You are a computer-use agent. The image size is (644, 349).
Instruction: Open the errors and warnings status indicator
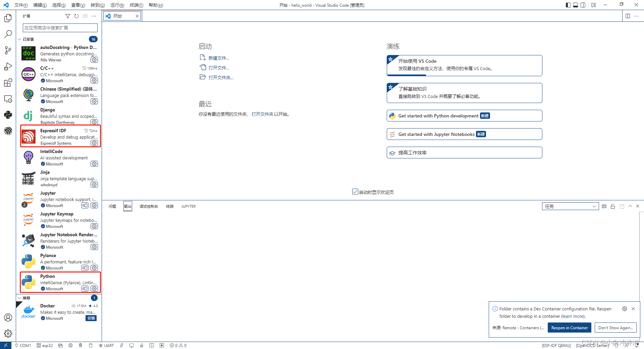178,345
